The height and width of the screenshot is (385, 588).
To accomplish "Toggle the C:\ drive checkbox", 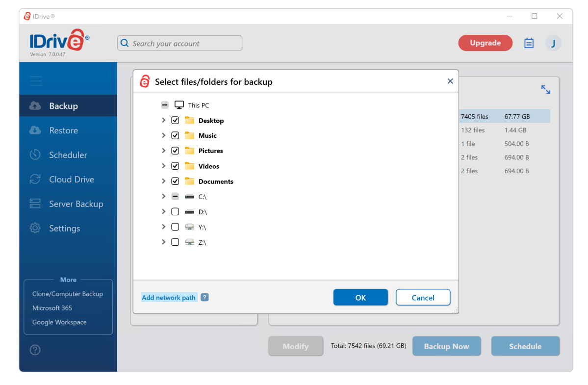I will point(175,197).
